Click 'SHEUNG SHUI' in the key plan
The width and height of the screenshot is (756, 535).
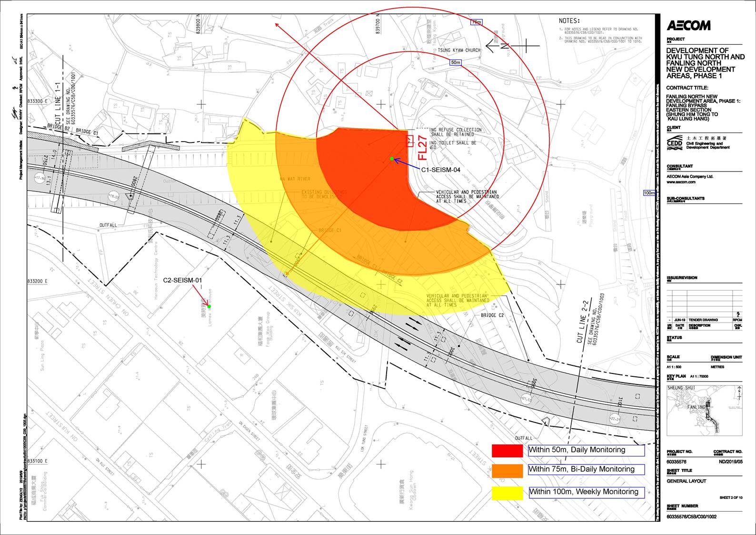[x=681, y=388]
